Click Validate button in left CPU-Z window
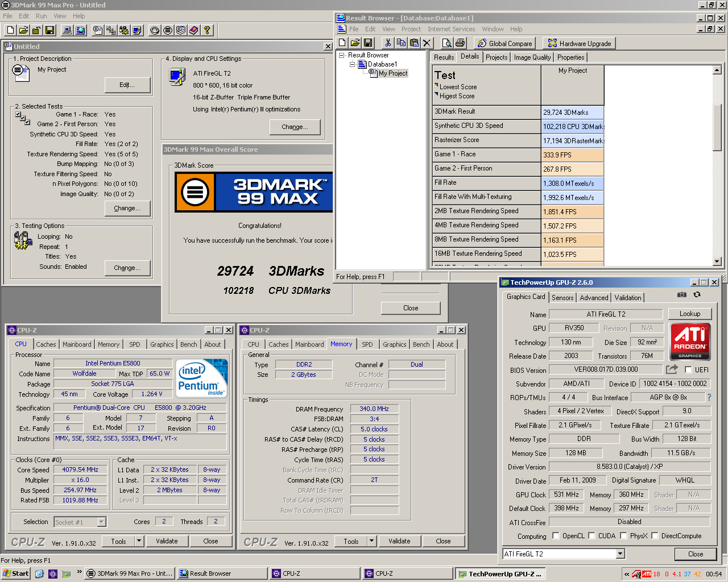Image resolution: width=728 pixels, height=582 pixels. pos(167,541)
